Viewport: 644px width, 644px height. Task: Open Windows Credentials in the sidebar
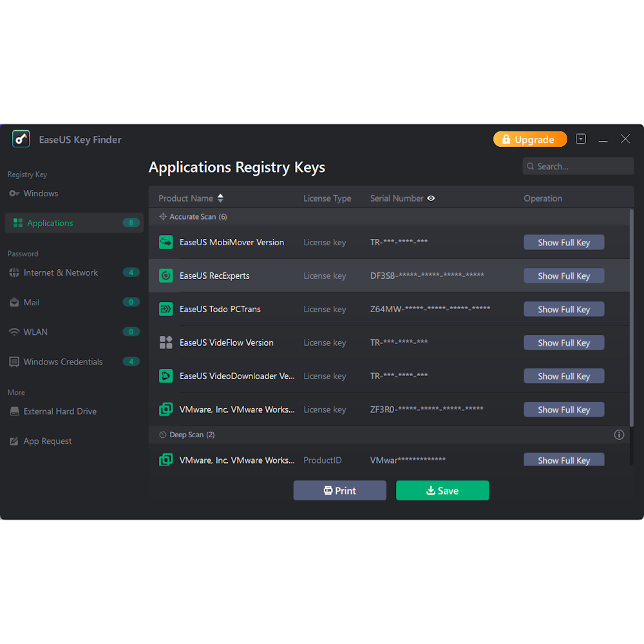tap(63, 362)
